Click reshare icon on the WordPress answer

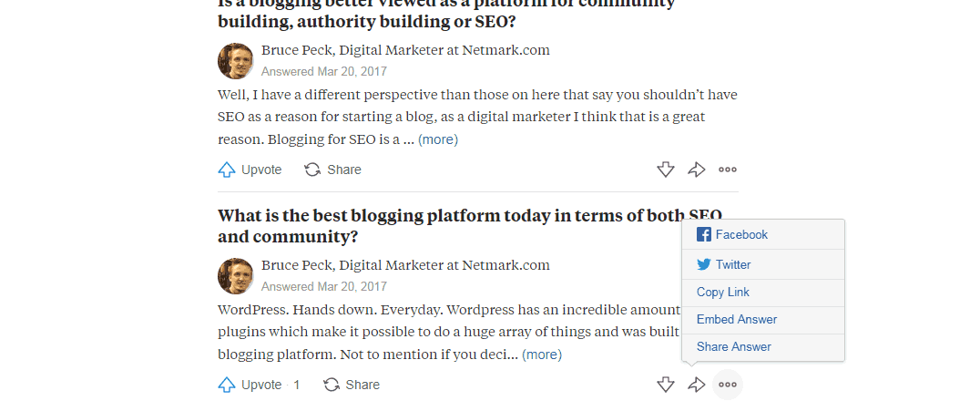332,385
